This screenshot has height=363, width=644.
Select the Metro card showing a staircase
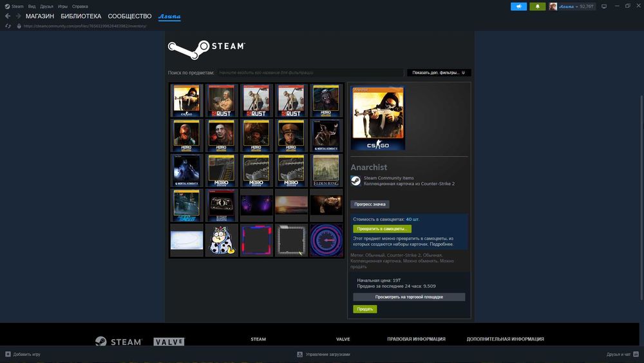222,171
